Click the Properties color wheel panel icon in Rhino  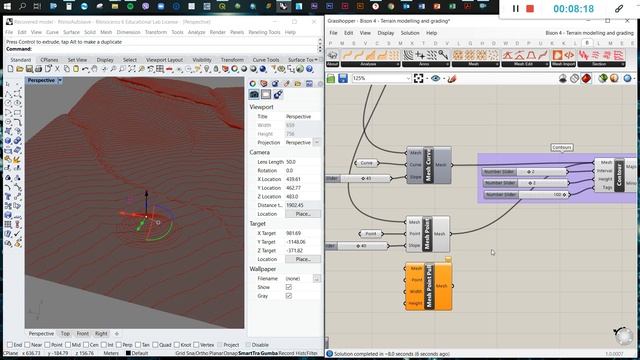(253, 83)
